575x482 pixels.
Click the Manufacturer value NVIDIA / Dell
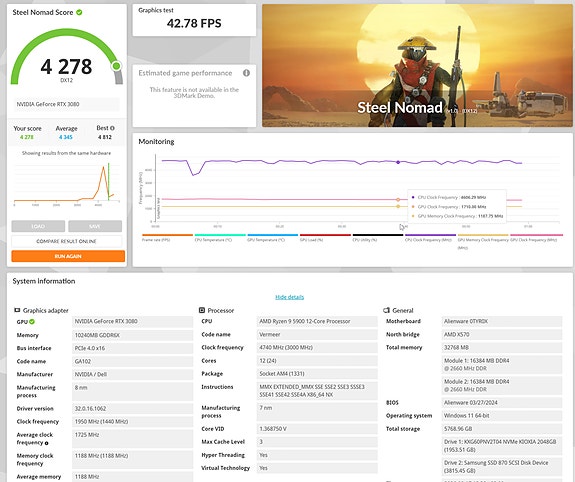132,375
